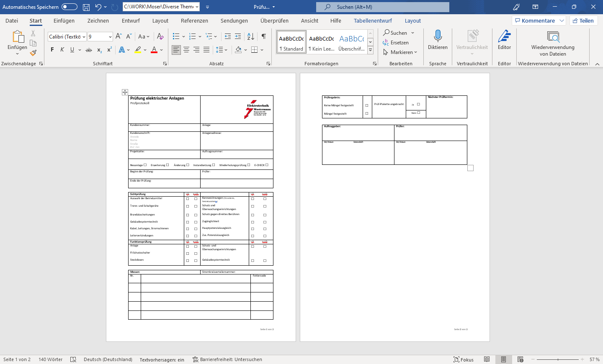Viewport: 603px width, 364px height.
Task: Click the zoom slider in status bar
Action: (x=558, y=359)
